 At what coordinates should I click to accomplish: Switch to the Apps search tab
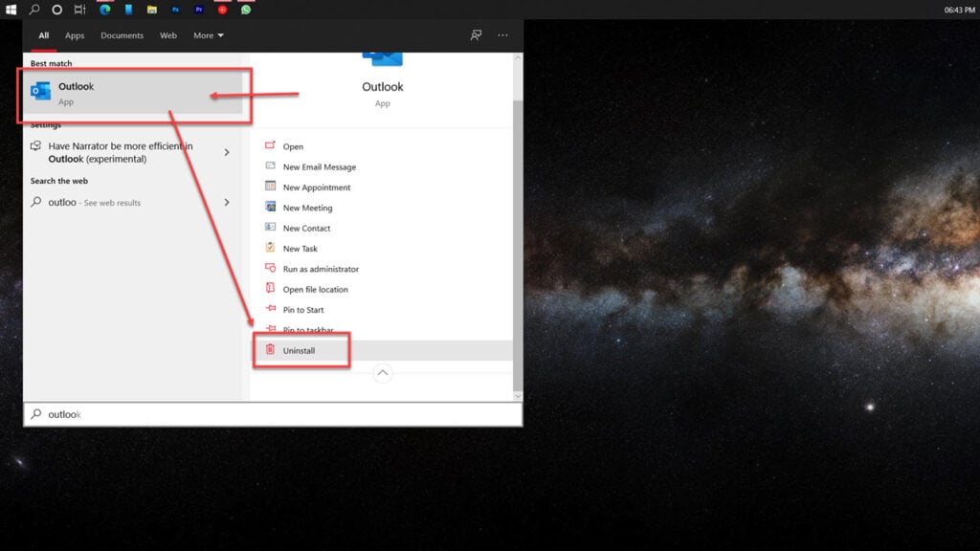pos(75,35)
